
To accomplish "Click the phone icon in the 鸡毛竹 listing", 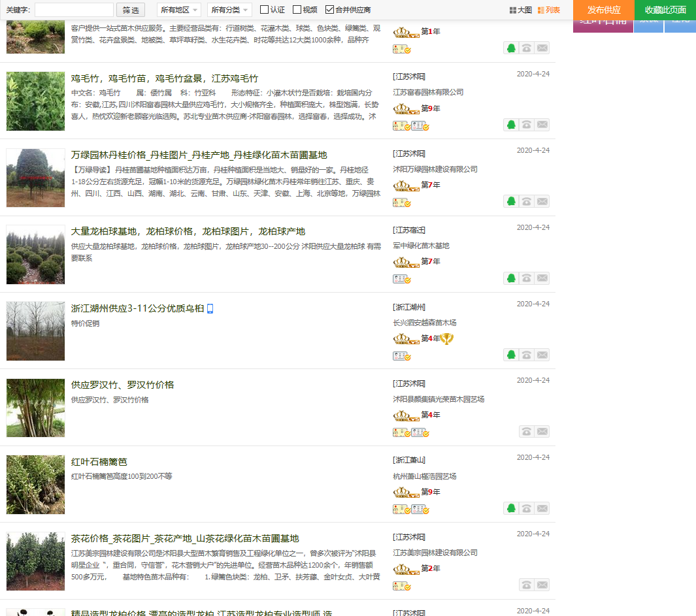I will (x=527, y=125).
